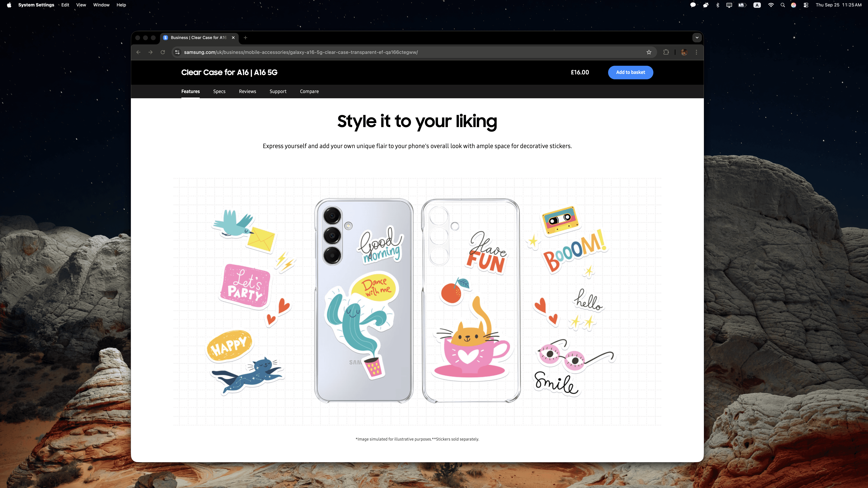The height and width of the screenshot is (488, 868).
Task: Open a new browser tab
Action: (x=245, y=38)
